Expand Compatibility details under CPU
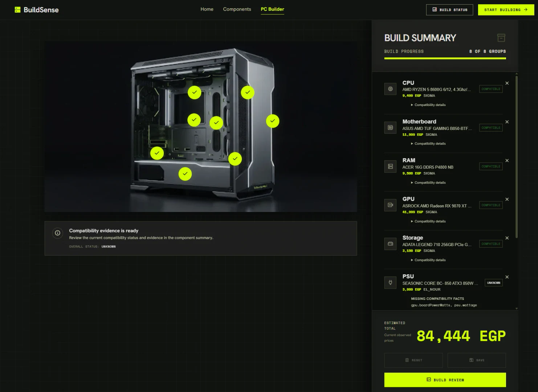 pos(428,105)
